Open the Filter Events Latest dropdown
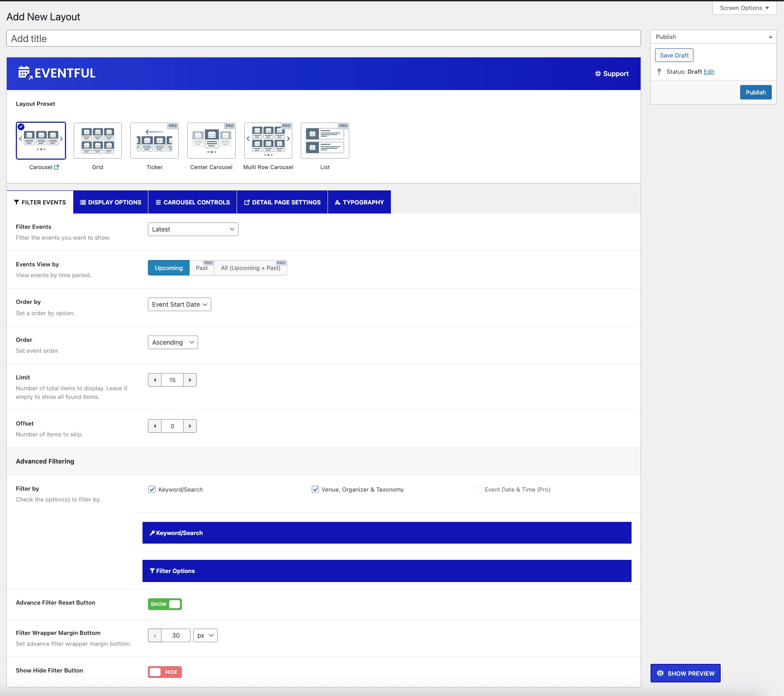The height and width of the screenshot is (696, 784). click(193, 229)
